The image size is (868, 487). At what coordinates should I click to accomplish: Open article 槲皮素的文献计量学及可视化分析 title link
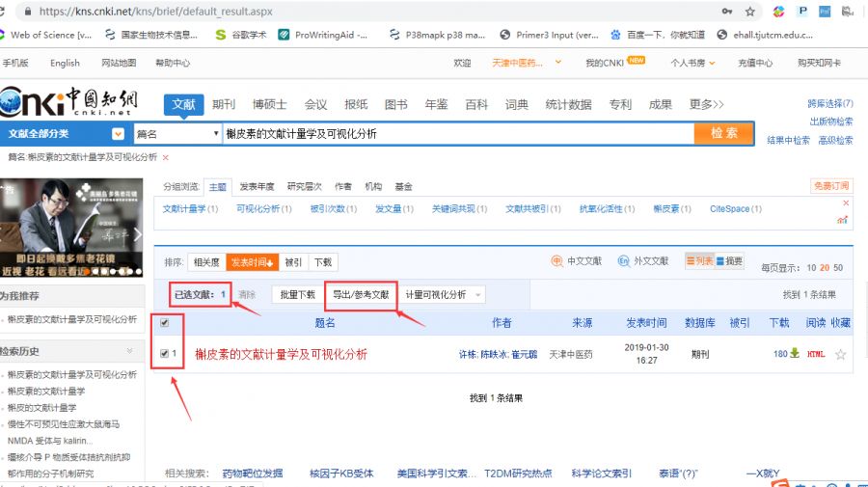[x=281, y=354]
